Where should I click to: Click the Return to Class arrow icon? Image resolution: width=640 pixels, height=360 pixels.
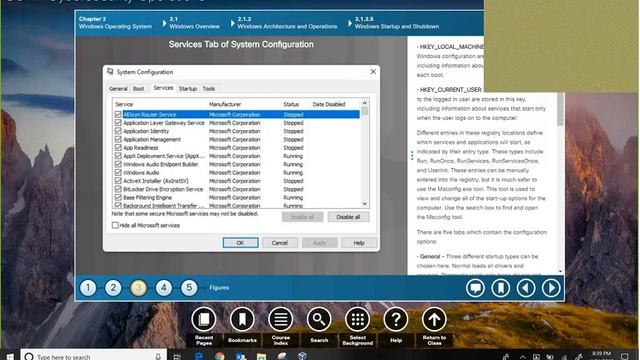(x=434, y=319)
